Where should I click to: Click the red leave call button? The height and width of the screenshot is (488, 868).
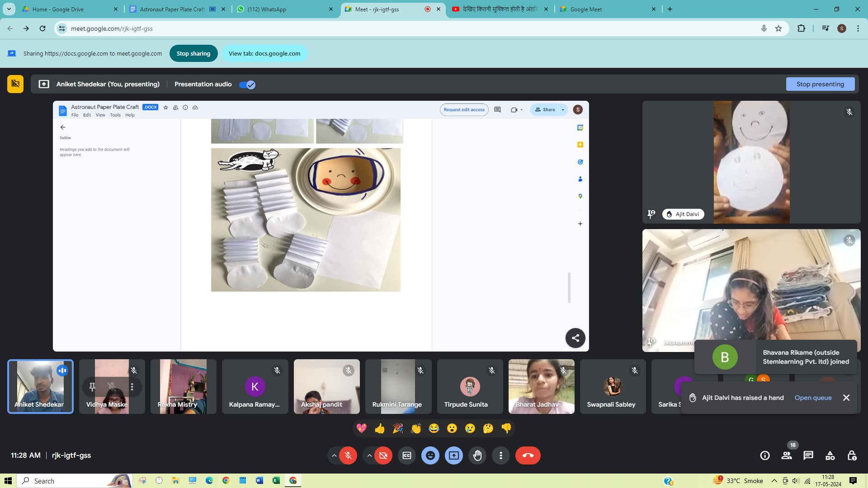pyautogui.click(x=528, y=455)
